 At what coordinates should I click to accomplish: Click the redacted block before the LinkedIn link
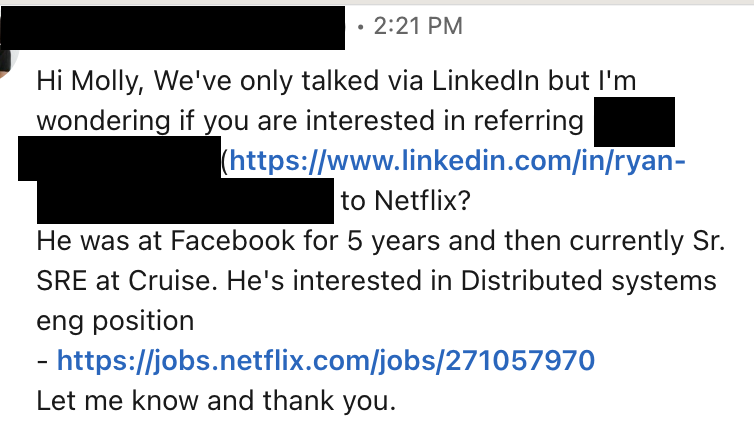click(120, 160)
